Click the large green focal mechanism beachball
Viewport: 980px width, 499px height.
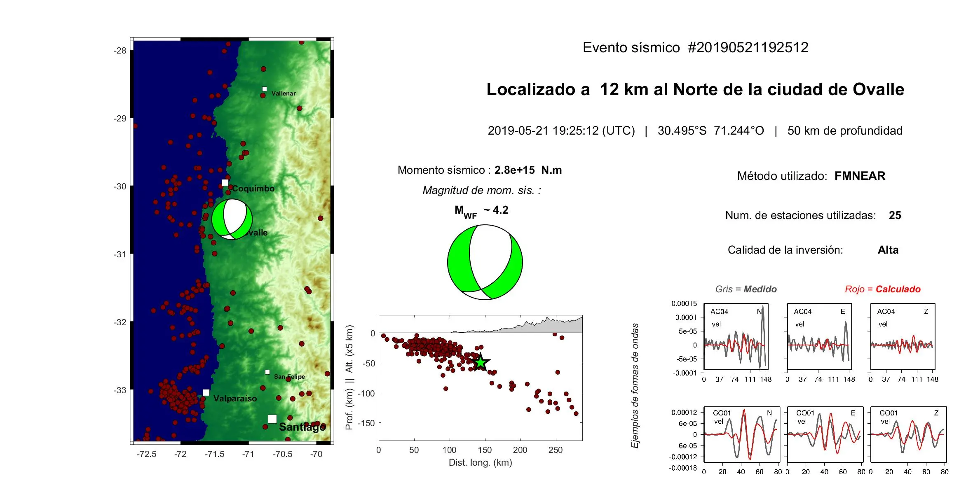(x=485, y=262)
